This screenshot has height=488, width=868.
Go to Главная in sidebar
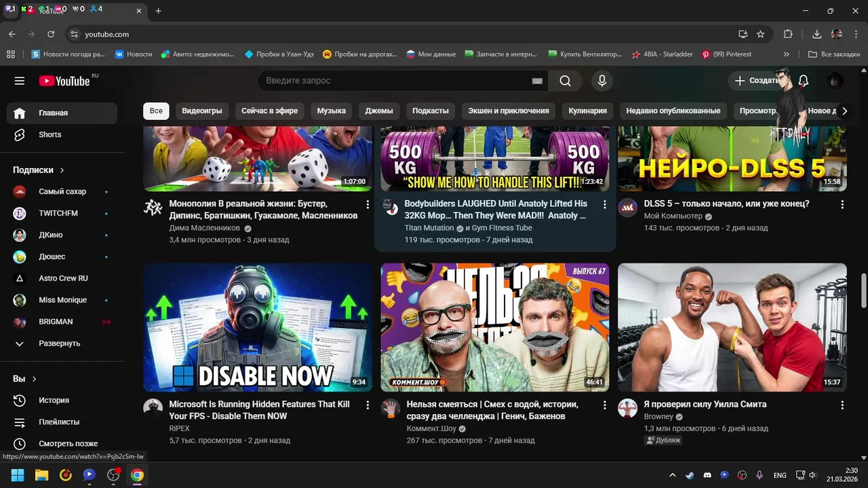pos(62,113)
